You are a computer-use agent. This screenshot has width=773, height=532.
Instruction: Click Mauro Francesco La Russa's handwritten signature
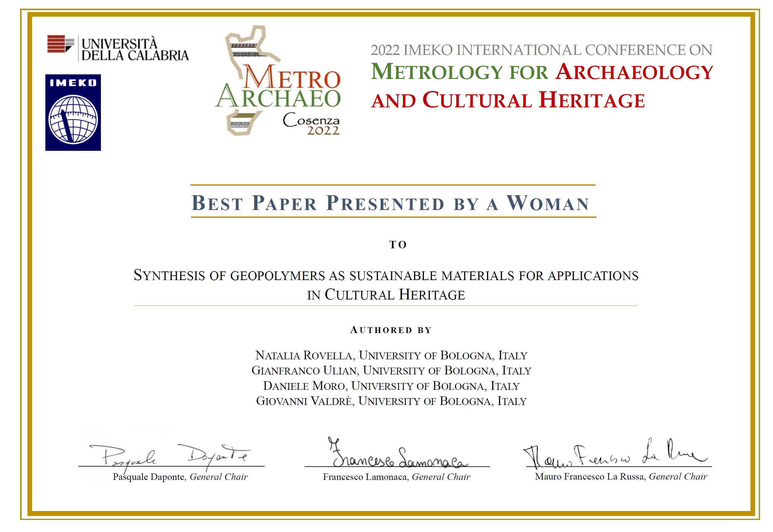[x=615, y=454]
